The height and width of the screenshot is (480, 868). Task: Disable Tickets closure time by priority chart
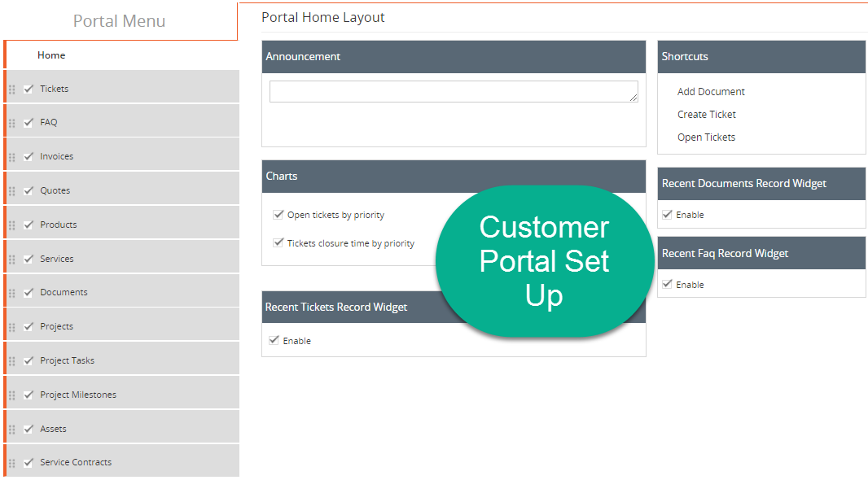pyautogui.click(x=278, y=242)
